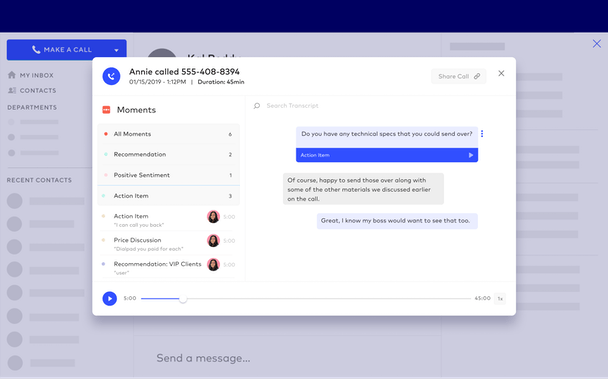
Task: Click the 'Do you have any technical specs' message
Action: click(387, 134)
